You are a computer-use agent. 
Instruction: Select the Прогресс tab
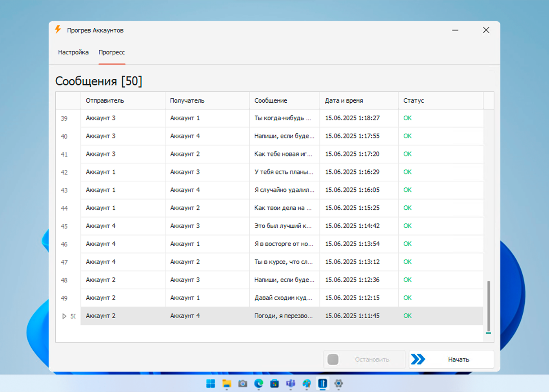coord(112,52)
